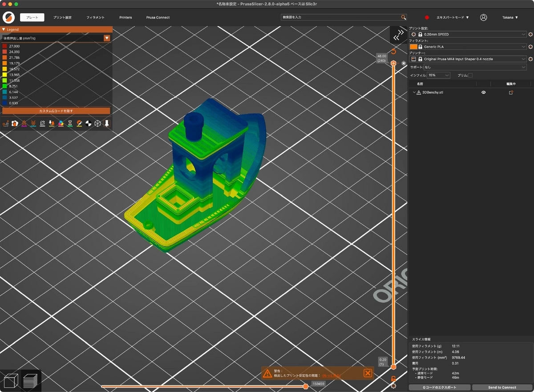
Task: Toggle tool marker down-arrow icon
Action: (107, 123)
